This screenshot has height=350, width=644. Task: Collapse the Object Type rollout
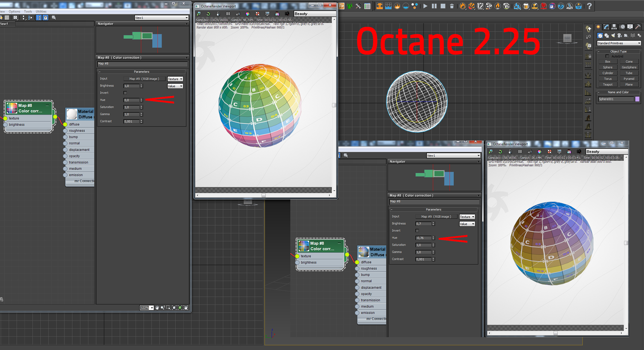(x=599, y=51)
